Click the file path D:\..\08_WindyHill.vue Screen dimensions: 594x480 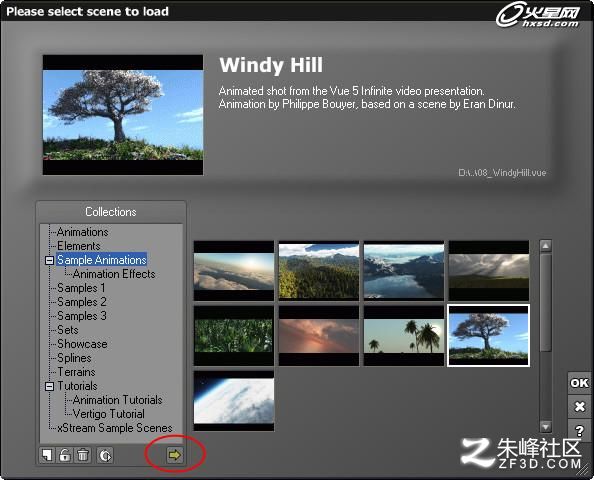(x=502, y=173)
